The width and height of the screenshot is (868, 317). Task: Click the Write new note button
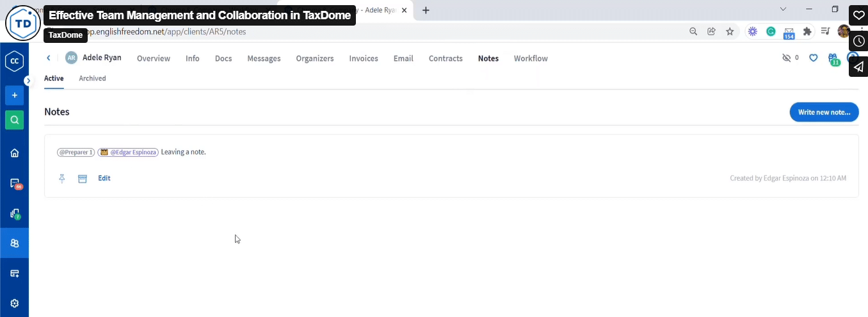tap(824, 112)
